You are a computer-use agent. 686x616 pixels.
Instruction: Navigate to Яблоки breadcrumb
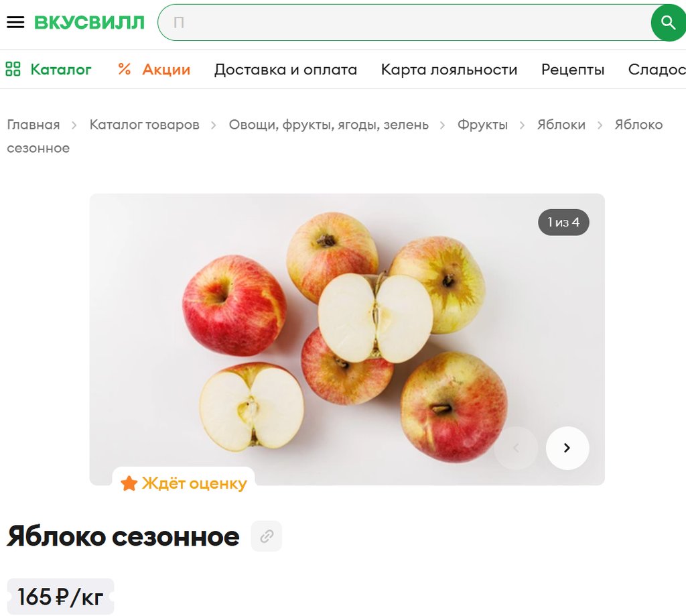[x=561, y=125]
